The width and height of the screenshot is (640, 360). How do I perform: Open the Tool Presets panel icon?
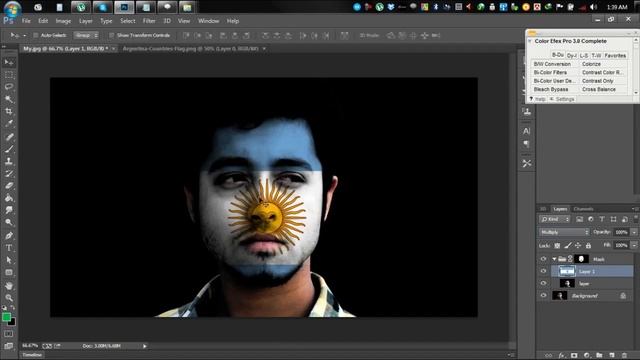click(527, 164)
